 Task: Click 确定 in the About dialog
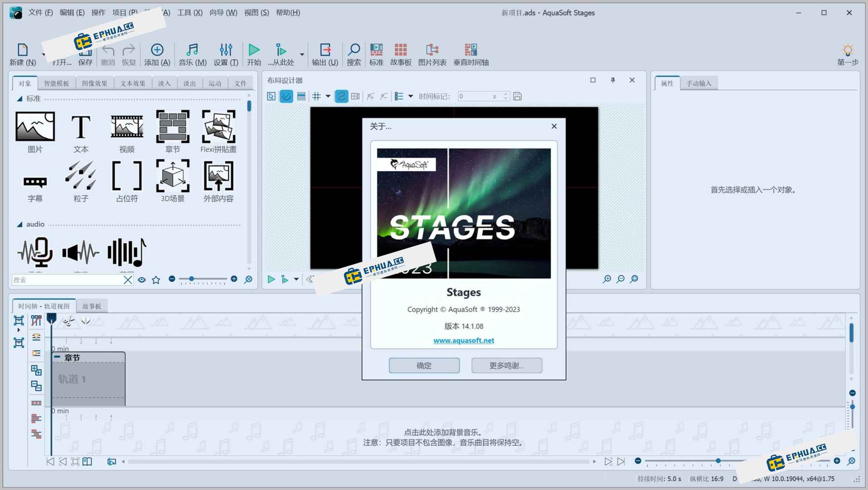click(424, 365)
